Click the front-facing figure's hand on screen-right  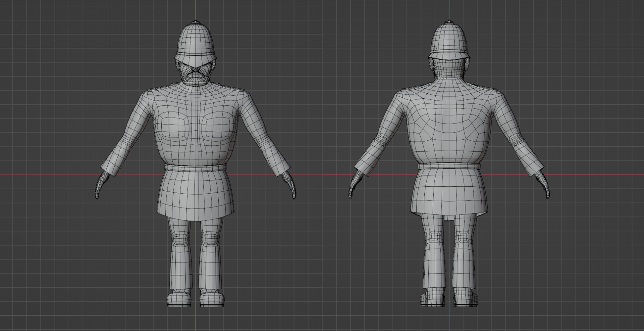coord(290,186)
